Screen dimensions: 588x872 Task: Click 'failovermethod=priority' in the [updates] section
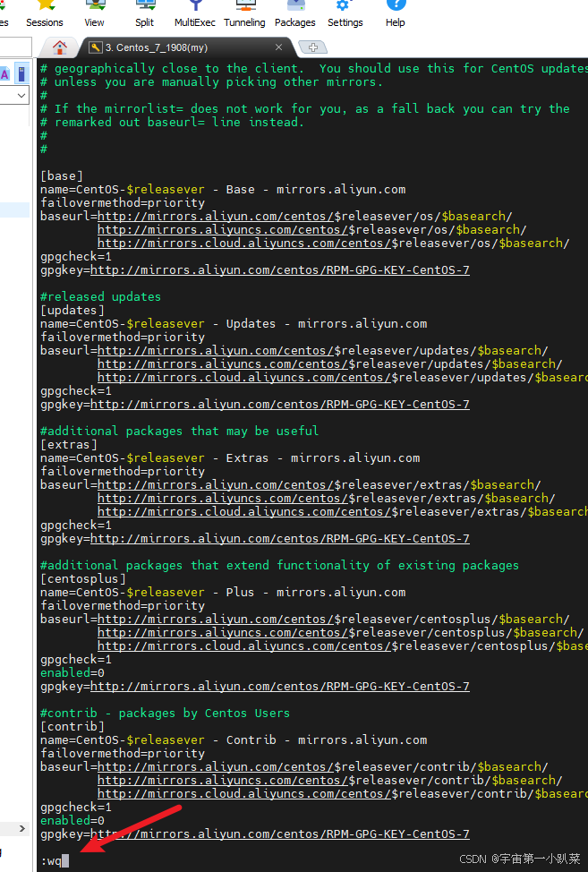tap(123, 337)
